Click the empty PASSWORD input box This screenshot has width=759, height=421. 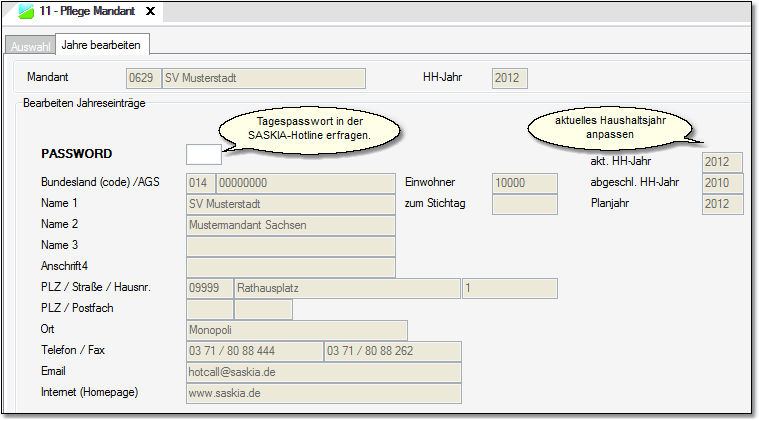pyautogui.click(x=203, y=154)
